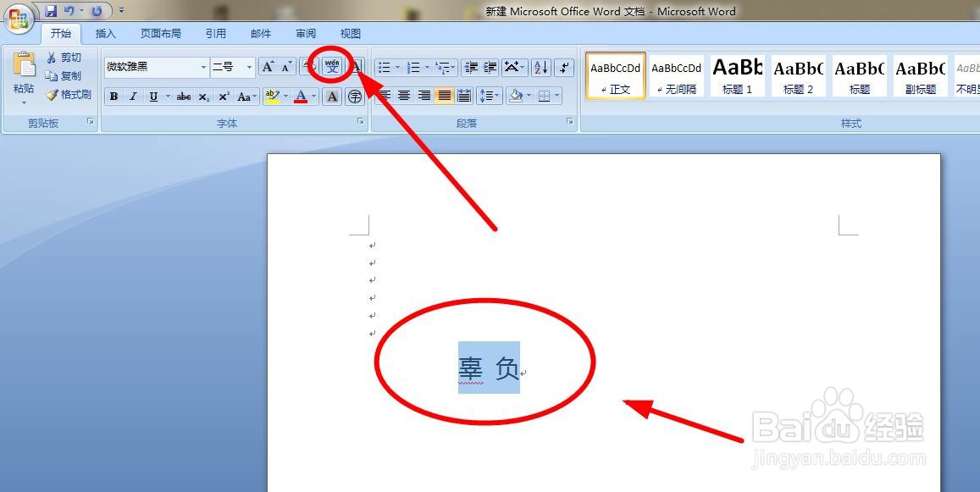The height and width of the screenshot is (492, 980).
Task: Click the Shrink Font icon
Action: click(285, 66)
